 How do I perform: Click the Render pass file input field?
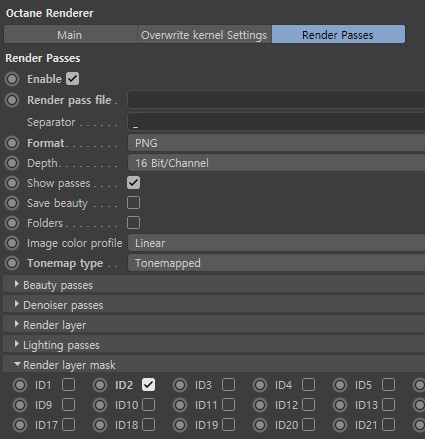[276, 99]
